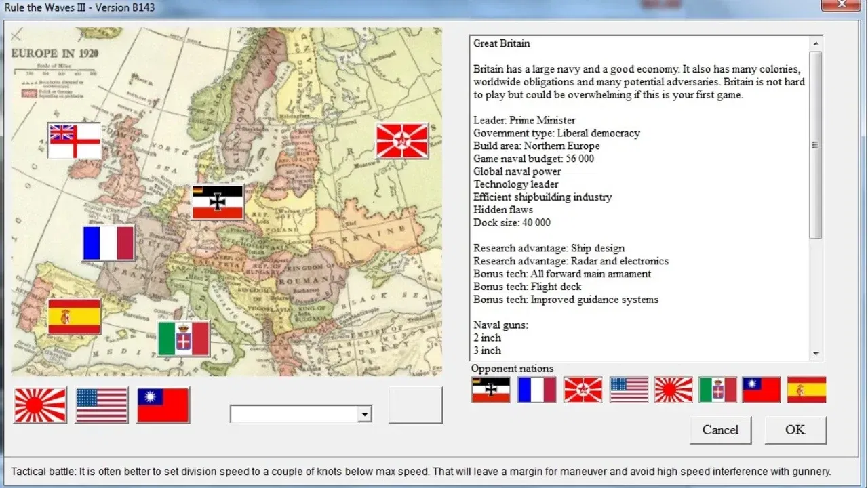Select the Soviet naval flag on the map
868x488 pixels.
[x=401, y=140]
